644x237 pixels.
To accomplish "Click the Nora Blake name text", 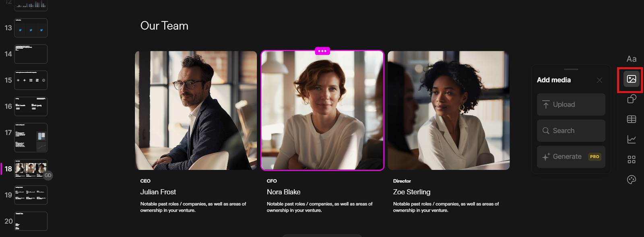I will pos(283,192).
